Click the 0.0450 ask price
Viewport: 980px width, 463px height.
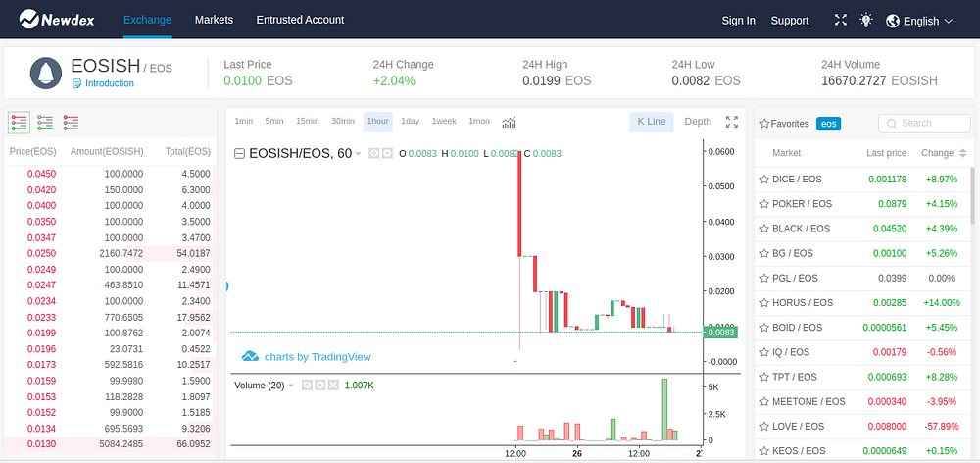click(41, 174)
